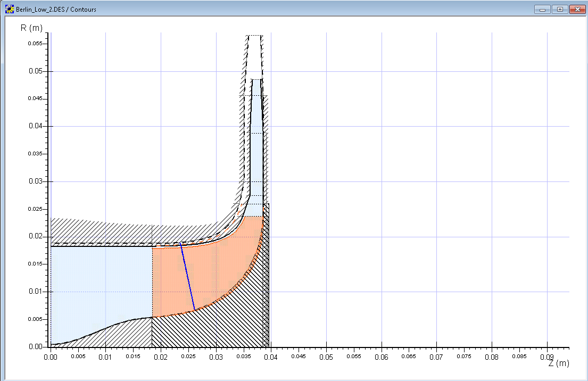
Task: Click the dashed outline at the top of the vertical channel
Action: coord(255,36)
